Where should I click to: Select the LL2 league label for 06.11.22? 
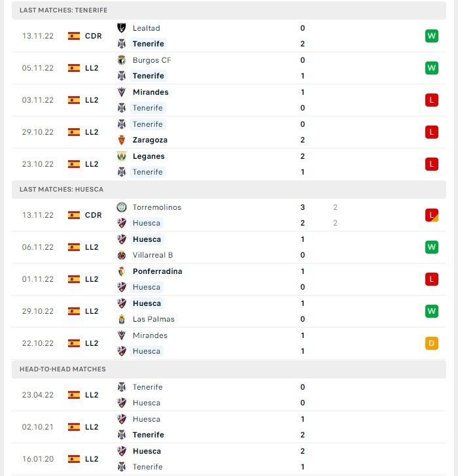92,247
